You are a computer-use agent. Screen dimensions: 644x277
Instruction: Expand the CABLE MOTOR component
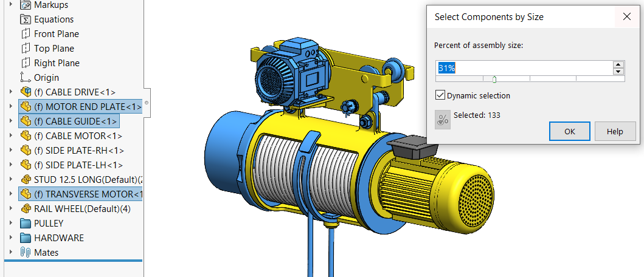tap(10, 136)
